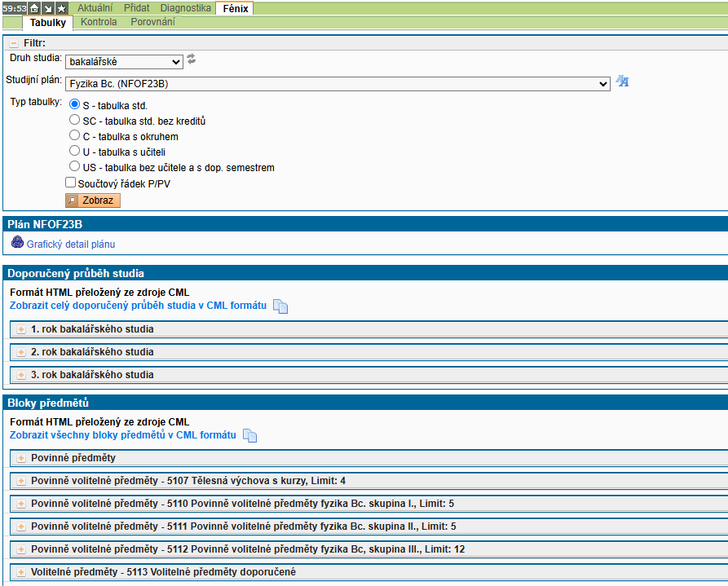Open the Studijní plán dropdown
This screenshot has height=586, width=728.
pos(338,84)
